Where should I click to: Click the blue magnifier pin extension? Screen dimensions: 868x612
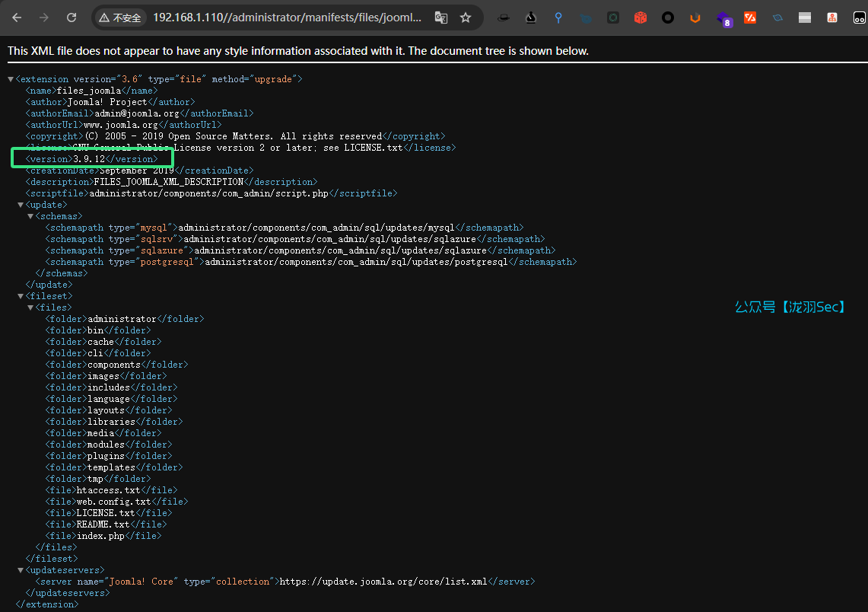558,18
